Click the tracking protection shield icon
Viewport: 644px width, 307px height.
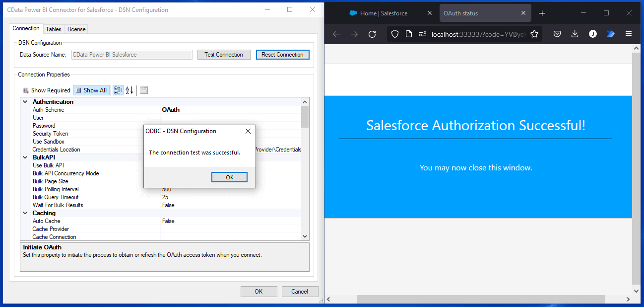coord(395,34)
